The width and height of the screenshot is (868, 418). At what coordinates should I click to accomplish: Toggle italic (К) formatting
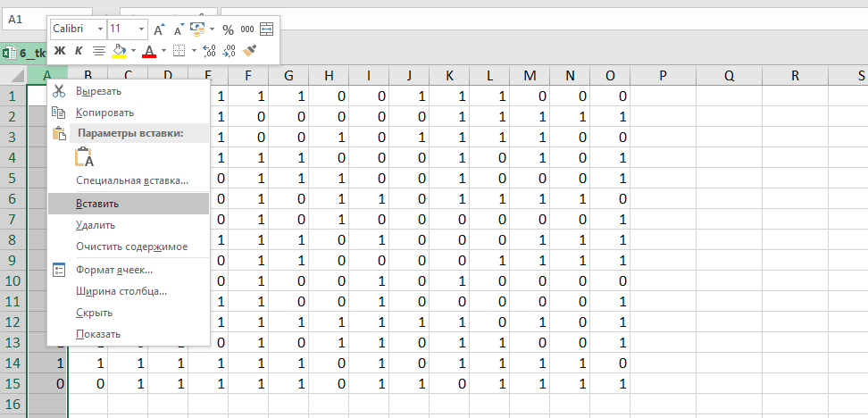tap(79, 51)
